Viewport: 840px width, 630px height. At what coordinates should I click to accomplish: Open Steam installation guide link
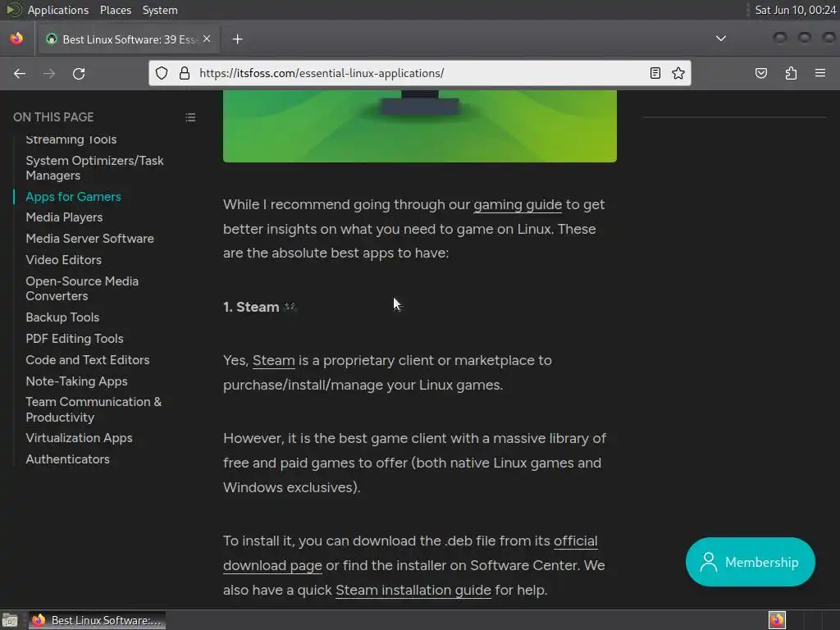(x=413, y=591)
